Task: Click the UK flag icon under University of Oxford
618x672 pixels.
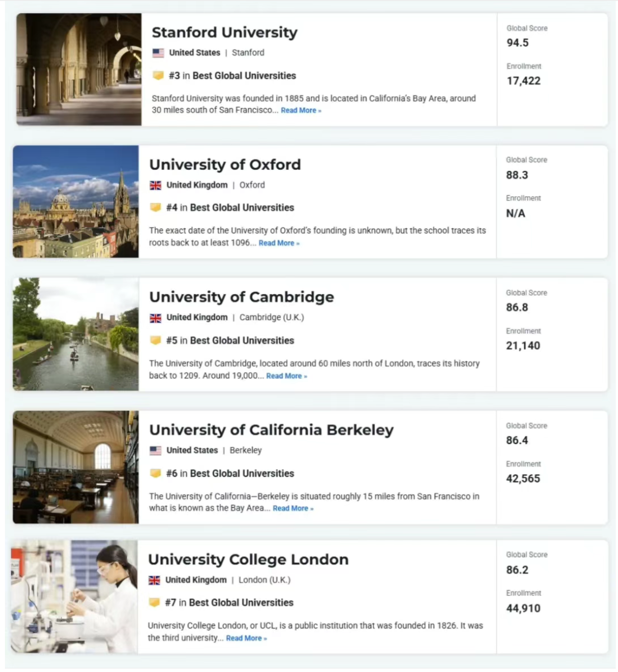Action: point(155,185)
